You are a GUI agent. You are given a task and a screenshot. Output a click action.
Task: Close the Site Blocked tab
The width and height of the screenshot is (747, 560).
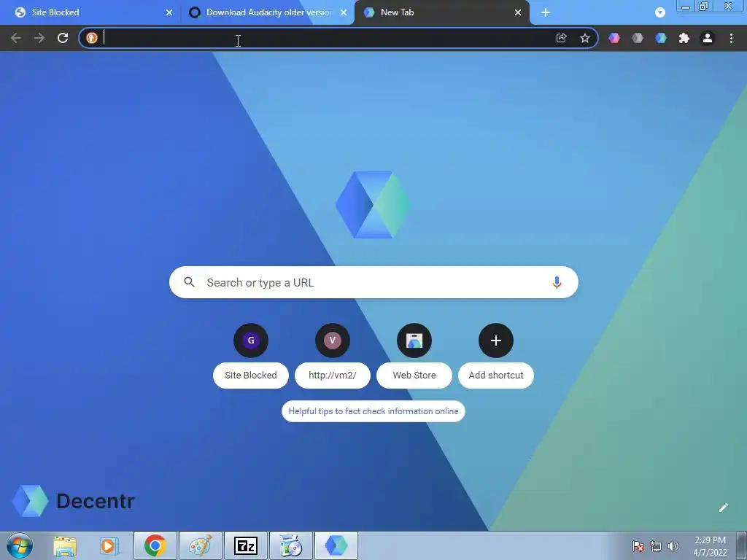[x=169, y=13]
